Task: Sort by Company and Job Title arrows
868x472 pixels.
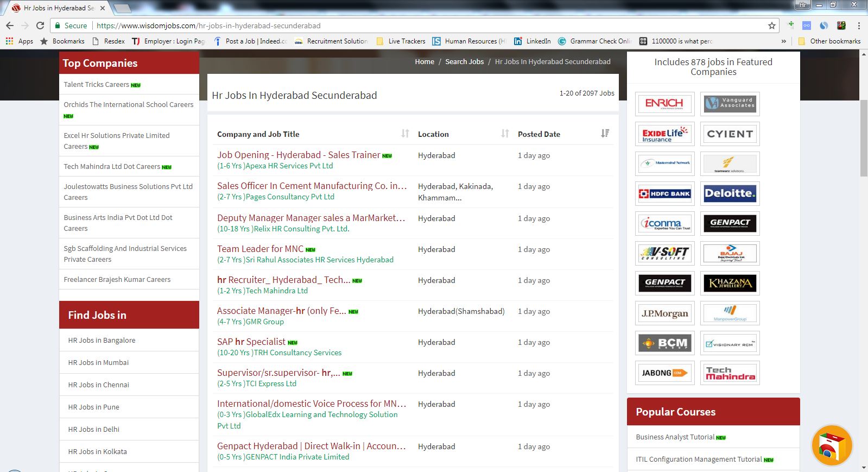Action: [x=405, y=134]
